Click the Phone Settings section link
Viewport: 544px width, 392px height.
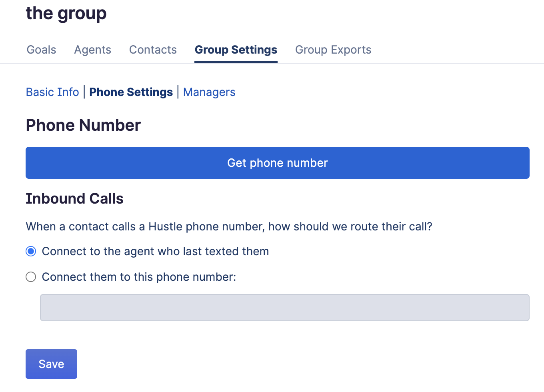131,92
